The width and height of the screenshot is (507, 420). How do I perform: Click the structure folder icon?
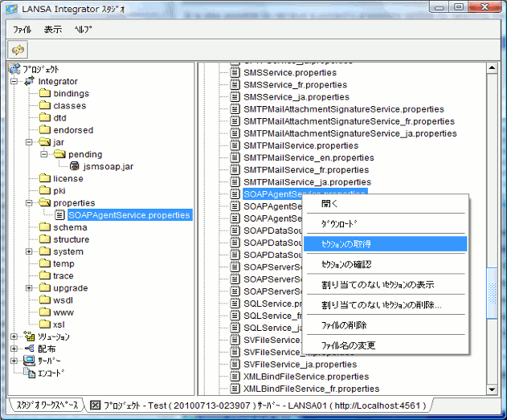coord(45,239)
